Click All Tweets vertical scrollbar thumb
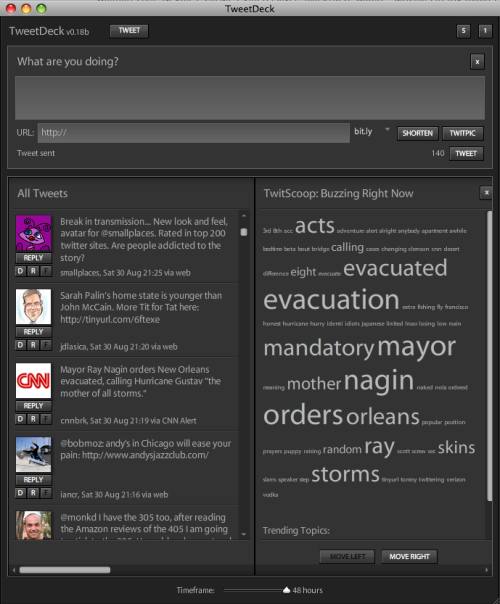 tap(243, 232)
